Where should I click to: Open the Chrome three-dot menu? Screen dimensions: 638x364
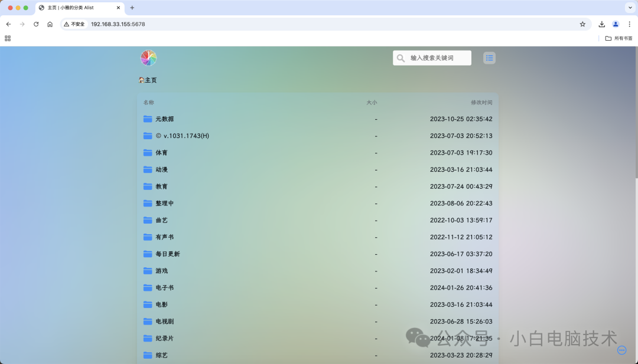pos(629,24)
